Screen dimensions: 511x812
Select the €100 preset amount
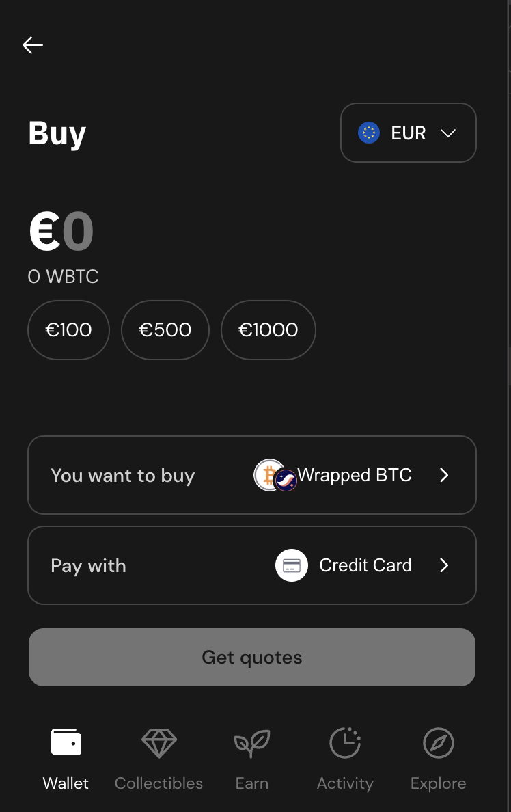(68, 330)
